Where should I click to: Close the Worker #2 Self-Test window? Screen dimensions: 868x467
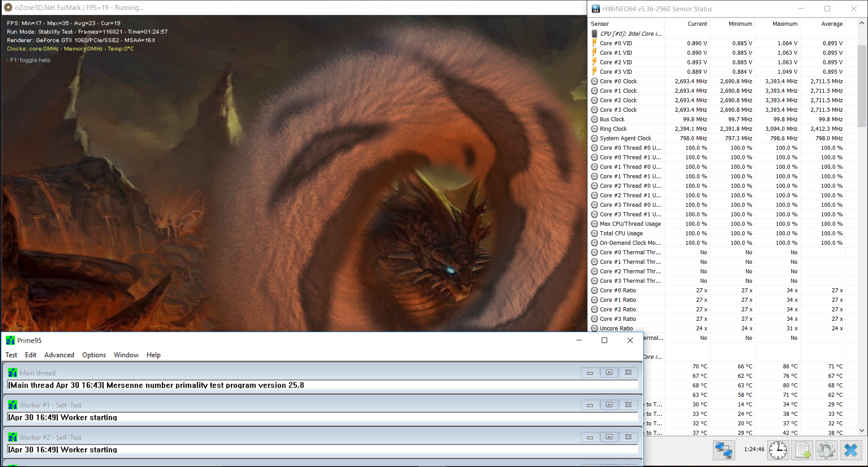click(x=628, y=437)
